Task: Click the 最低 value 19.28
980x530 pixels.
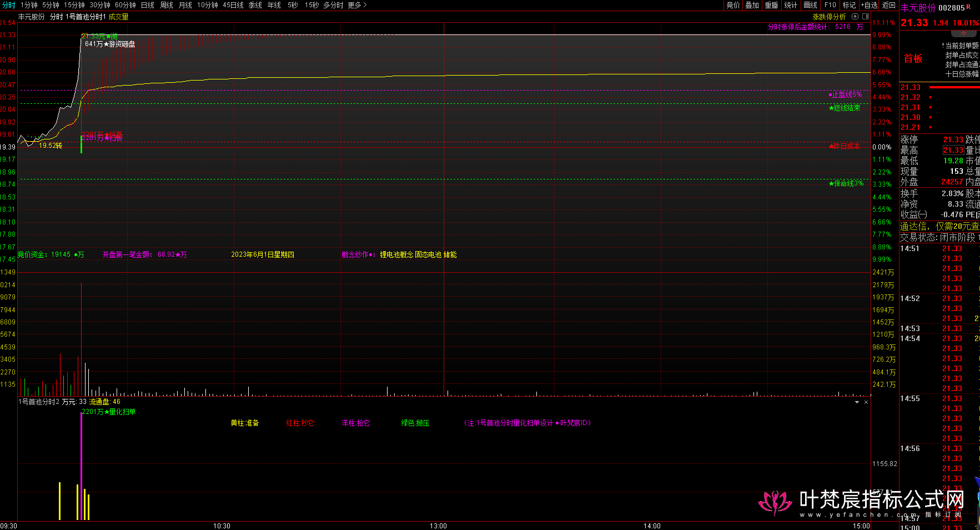Action: (x=953, y=161)
